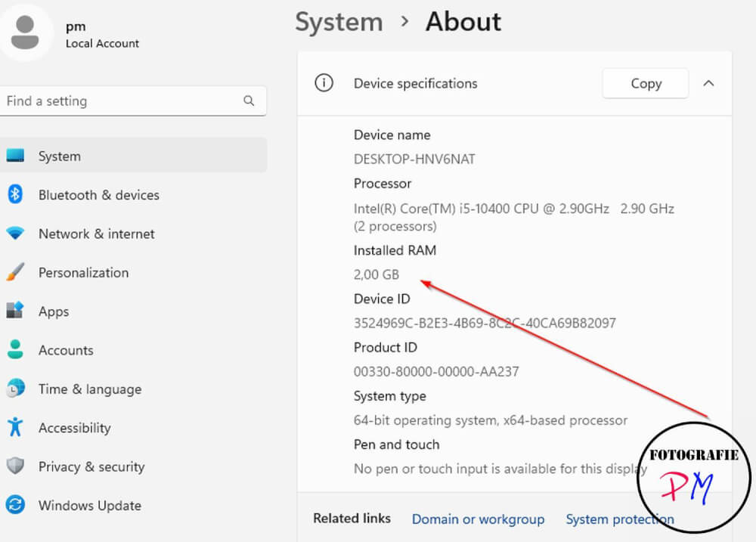Open Privacy & security settings
This screenshot has height=542, width=756.
pyautogui.click(x=133, y=466)
